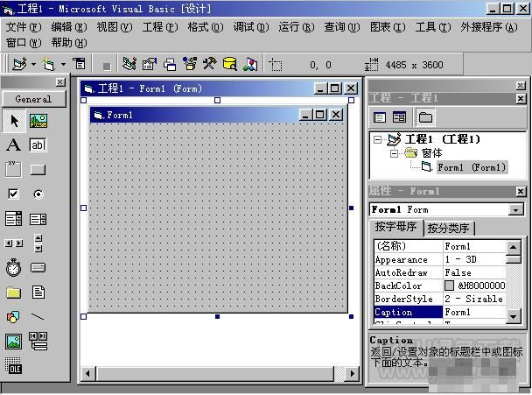Open the 视图(V) menu
Image resolution: width=532 pixels, height=395 pixels.
(x=115, y=27)
